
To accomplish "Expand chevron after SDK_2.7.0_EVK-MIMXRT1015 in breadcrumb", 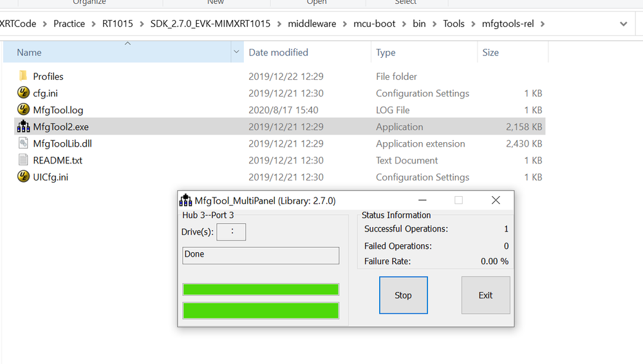I will (x=279, y=24).
